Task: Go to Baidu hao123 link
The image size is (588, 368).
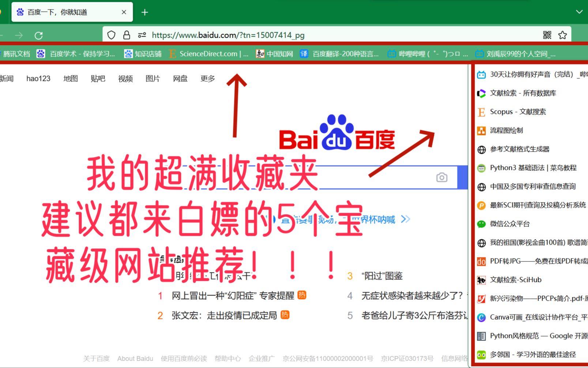Action: [38, 78]
